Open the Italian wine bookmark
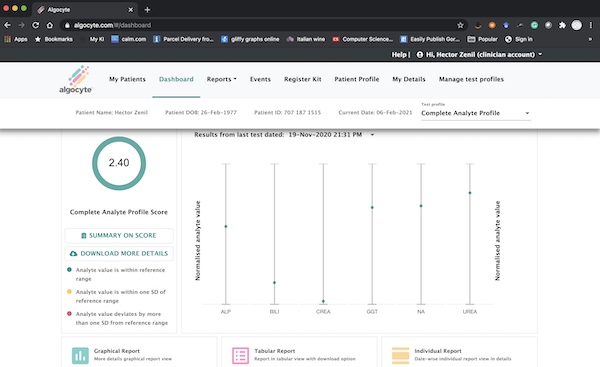600x367 pixels. click(x=306, y=39)
